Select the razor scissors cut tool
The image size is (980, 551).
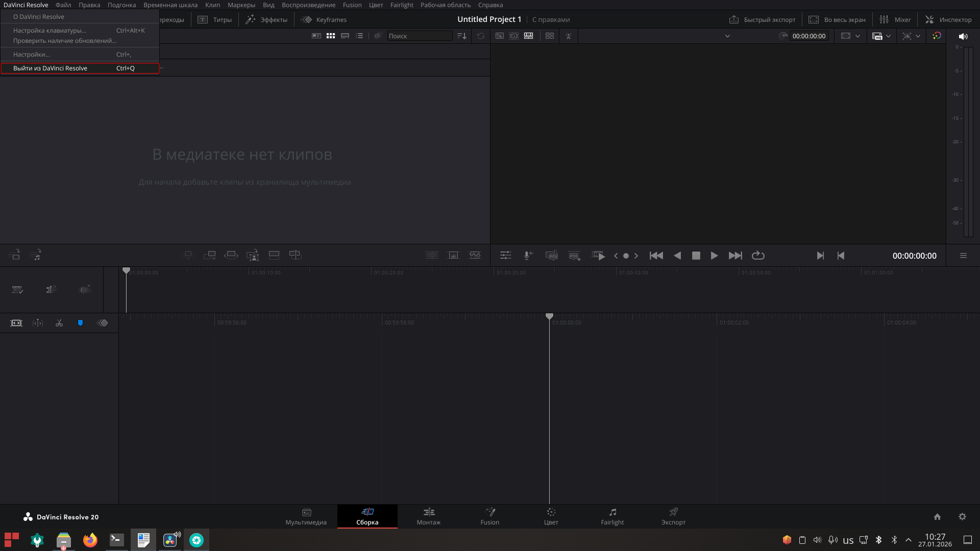pyautogui.click(x=59, y=323)
